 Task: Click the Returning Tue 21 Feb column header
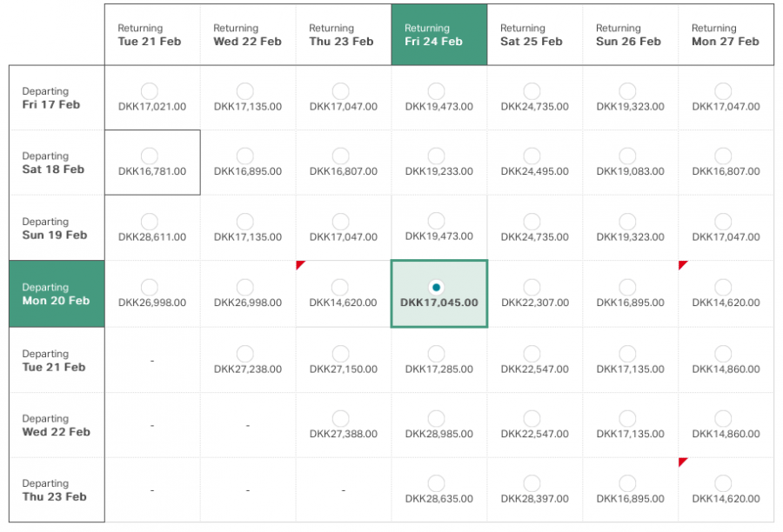click(152, 35)
